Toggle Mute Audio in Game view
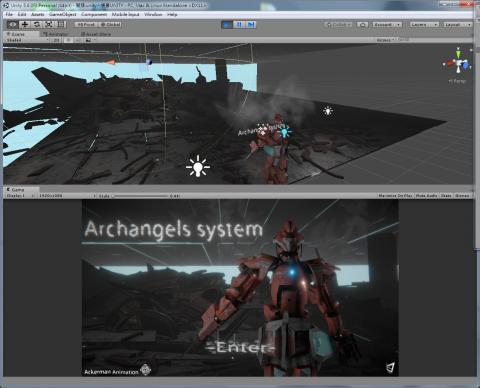Viewport: 480px width, 388px height. (426, 196)
